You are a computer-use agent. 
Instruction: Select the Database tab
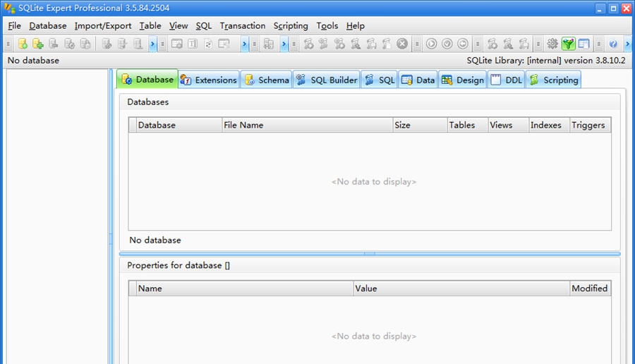[147, 79]
